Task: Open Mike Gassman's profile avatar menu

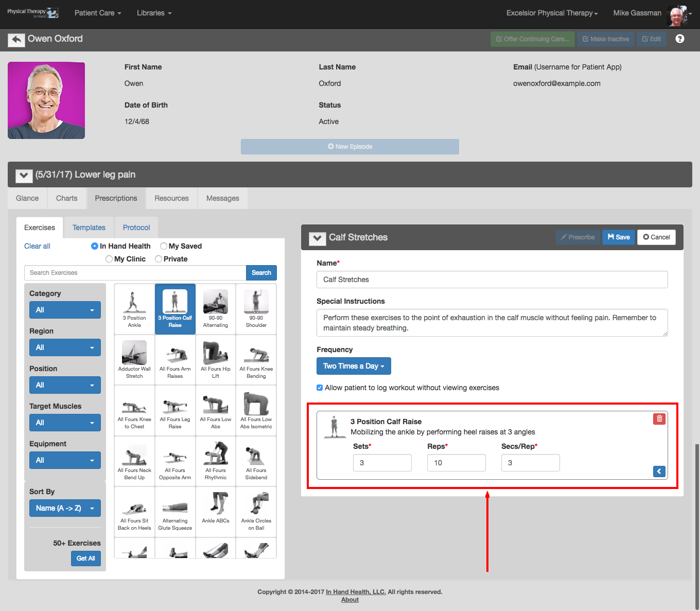Action: [678, 14]
